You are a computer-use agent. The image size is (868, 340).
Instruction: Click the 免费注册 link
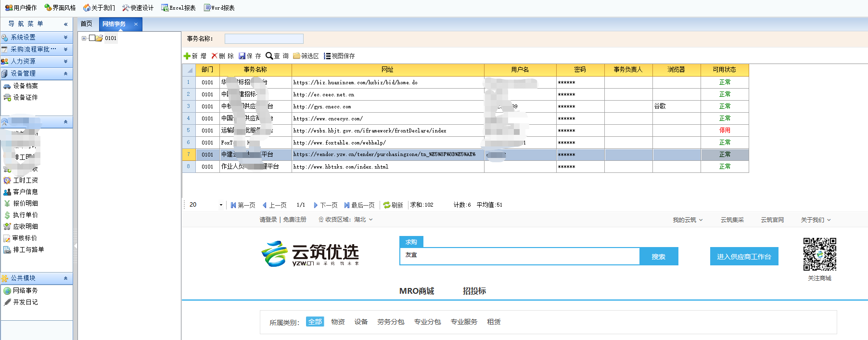tap(294, 220)
